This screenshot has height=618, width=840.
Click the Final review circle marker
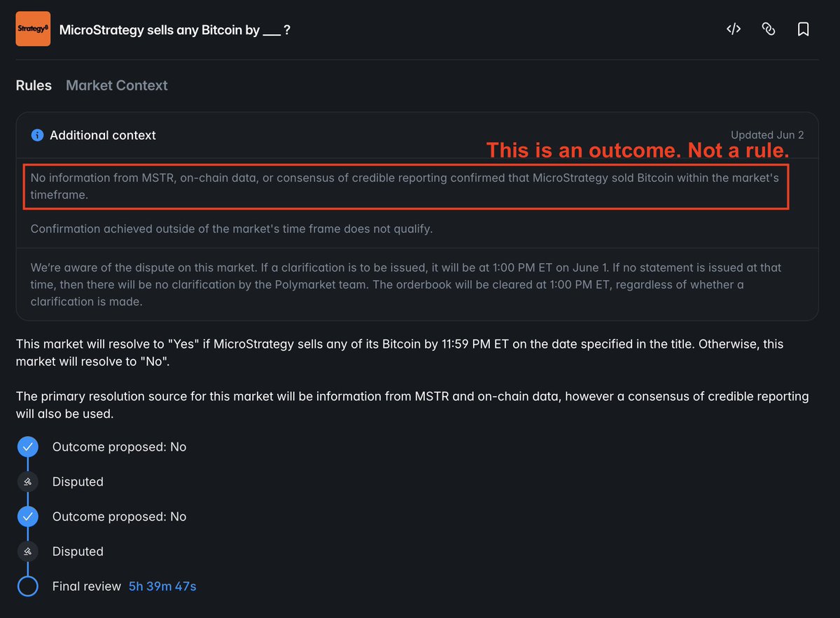pos(27,587)
